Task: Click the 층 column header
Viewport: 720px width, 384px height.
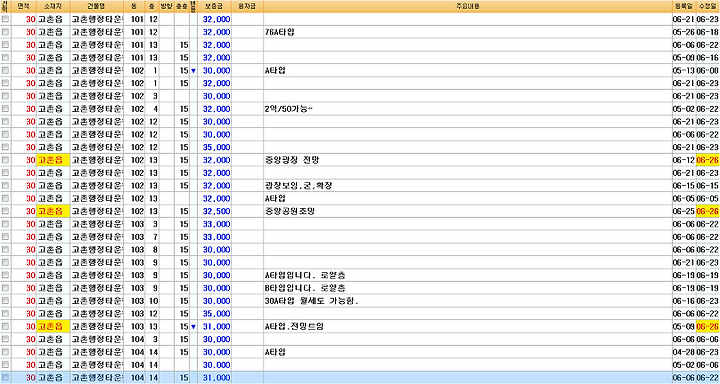Action: [152, 6]
